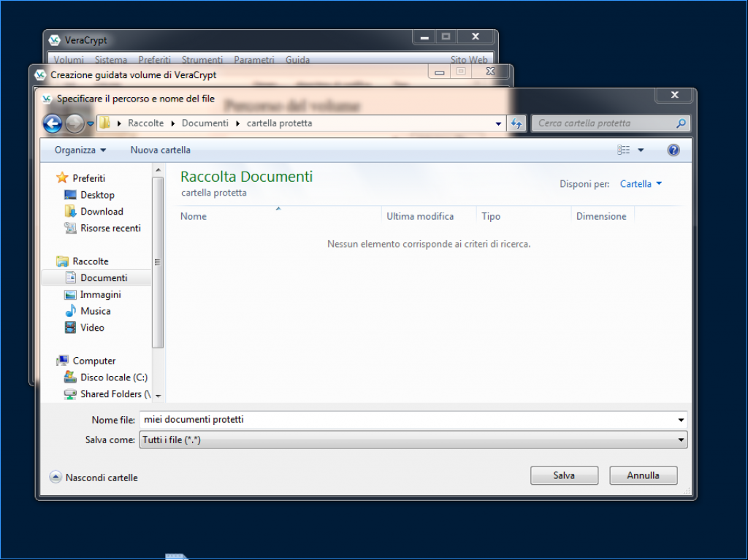Click the Shared Folders network icon
The image size is (748, 560).
click(70, 394)
